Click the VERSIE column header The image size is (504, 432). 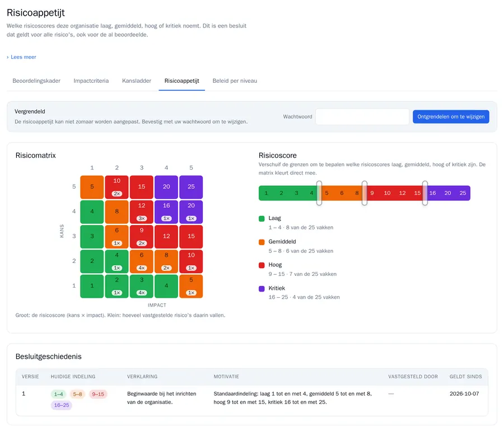click(30, 377)
